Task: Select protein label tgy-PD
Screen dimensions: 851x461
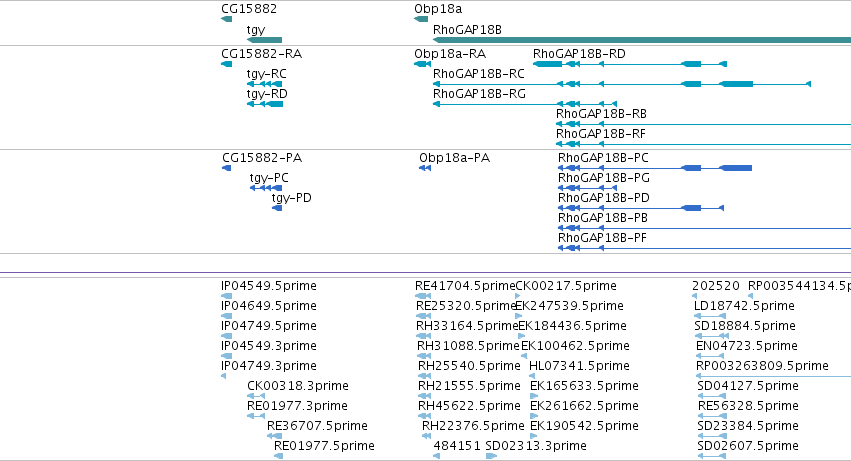Action: coord(291,198)
